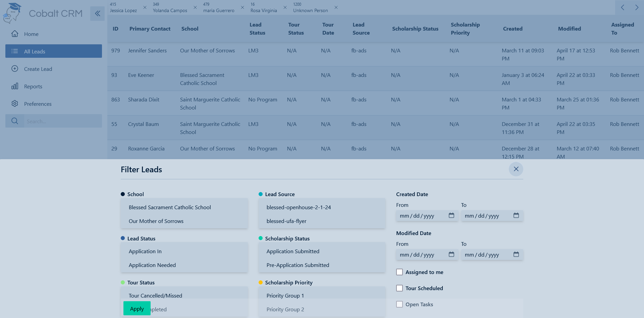Viewport: 644px width, 318px height.
Task: Open Preferences gear icon
Action: pyautogui.click(x=15, y=104)
